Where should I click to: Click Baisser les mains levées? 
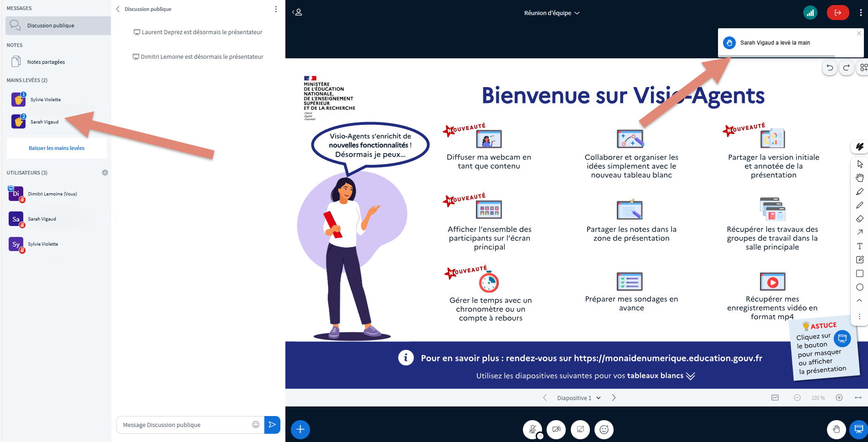click(x=57, y=148)
